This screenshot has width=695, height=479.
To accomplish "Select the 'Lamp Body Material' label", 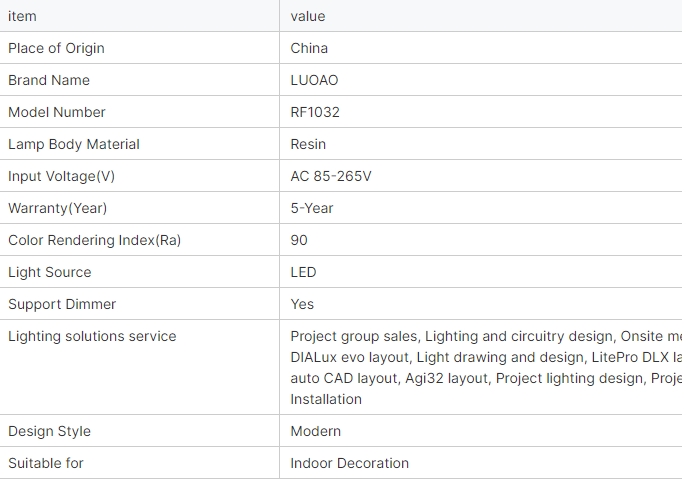I will coord(74,144).
